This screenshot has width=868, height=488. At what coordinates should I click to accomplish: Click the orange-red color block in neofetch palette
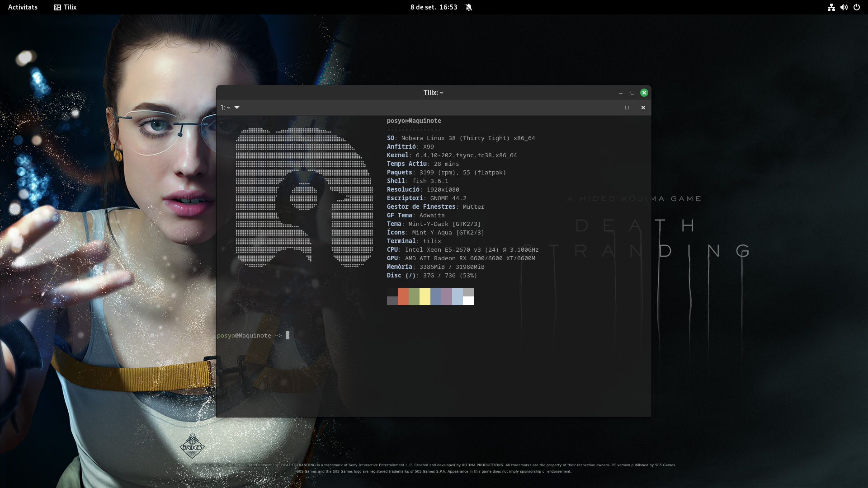403,296
